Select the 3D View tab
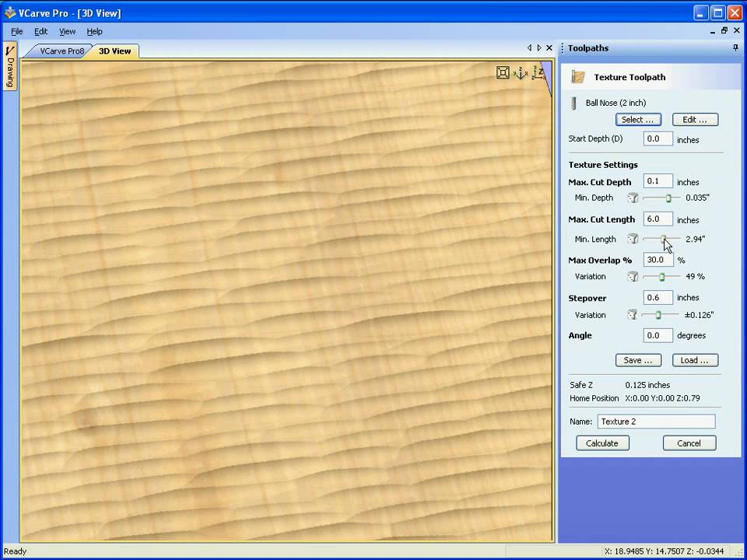The height and width of the screenshot is (560, 747). click(115, 51)
